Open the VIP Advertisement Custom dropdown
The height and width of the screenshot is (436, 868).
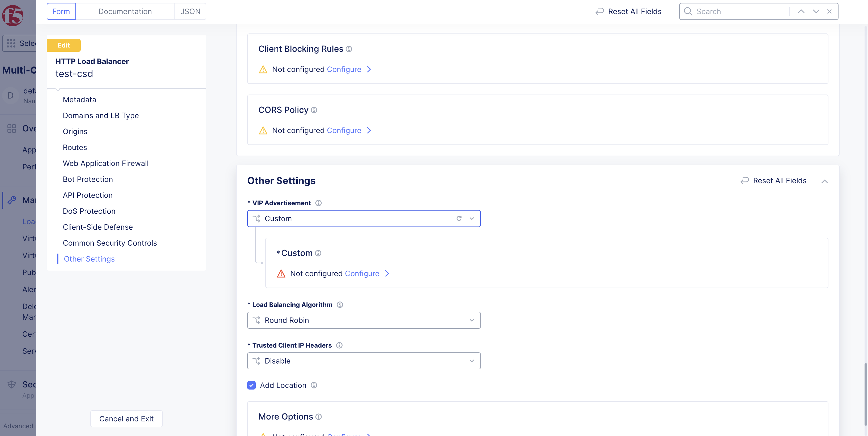click(x=364, y=218)
